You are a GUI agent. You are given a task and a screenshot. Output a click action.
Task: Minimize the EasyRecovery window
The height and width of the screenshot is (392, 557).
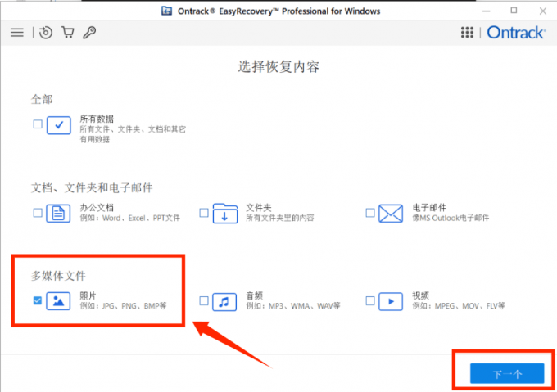487,11
